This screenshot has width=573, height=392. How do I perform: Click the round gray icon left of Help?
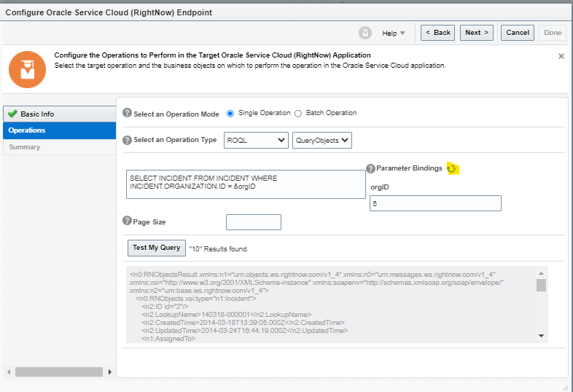365,33
